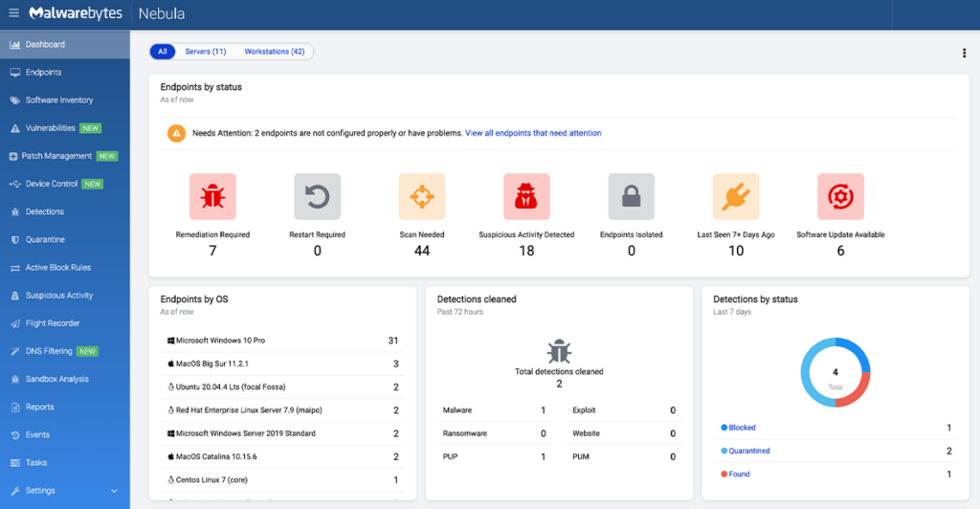Expand the Settings menu chevron
The width and height of the screenshot is (980, 509).
tap(115, 491)
